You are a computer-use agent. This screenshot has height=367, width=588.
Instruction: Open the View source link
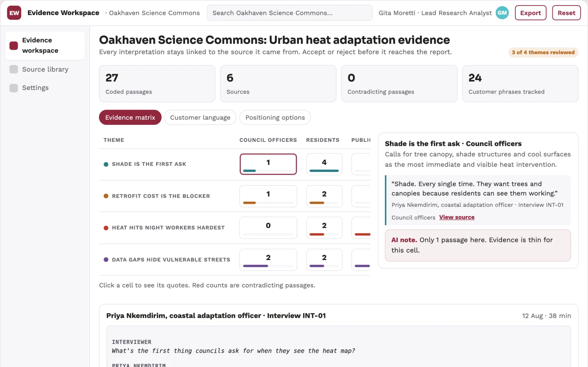[457, 217]
